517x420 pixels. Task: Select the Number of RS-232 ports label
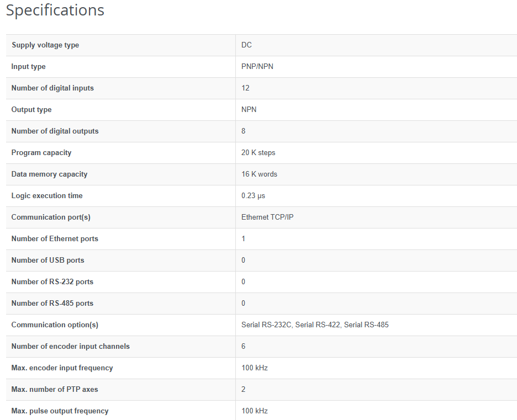pos(52,282)
